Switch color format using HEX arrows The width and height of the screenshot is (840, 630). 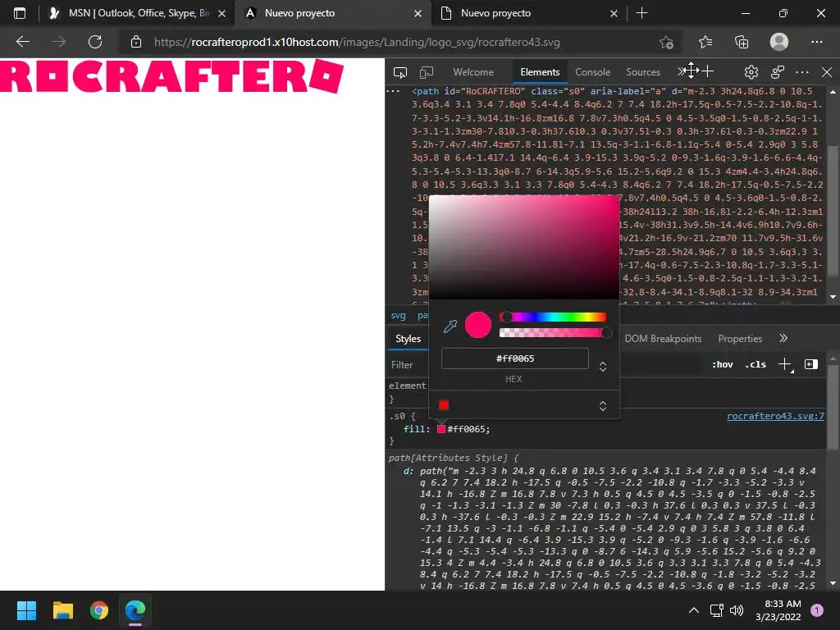pos(603,367)
